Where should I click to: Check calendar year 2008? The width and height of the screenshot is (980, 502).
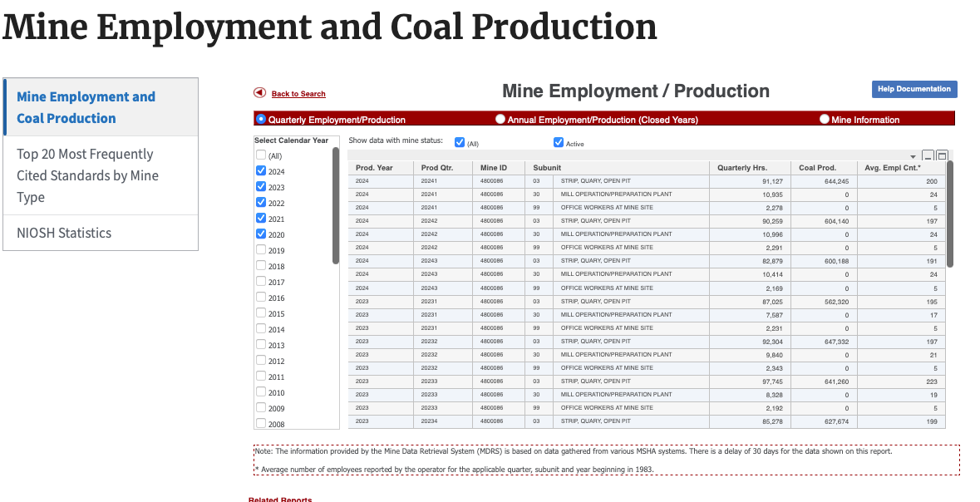tap(261, 423)
